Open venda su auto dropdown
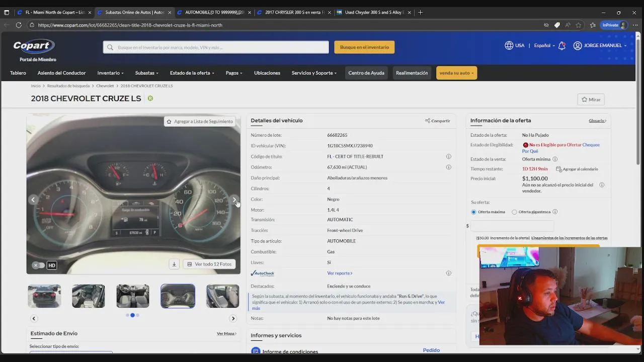 (456, 73)
